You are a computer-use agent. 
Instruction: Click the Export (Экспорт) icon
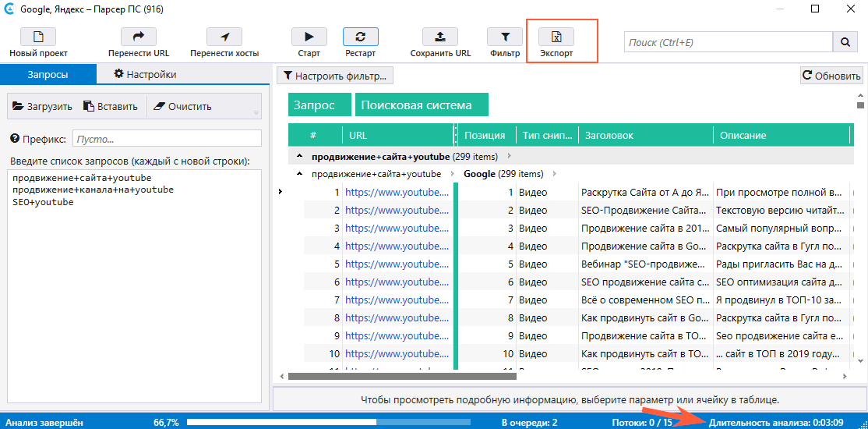point(556,37)
